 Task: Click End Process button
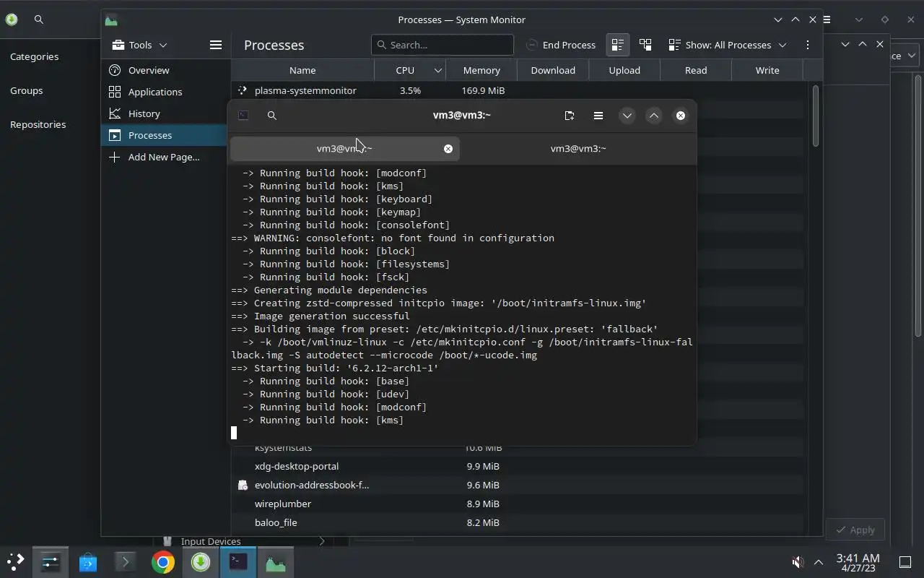click(561, 45)
